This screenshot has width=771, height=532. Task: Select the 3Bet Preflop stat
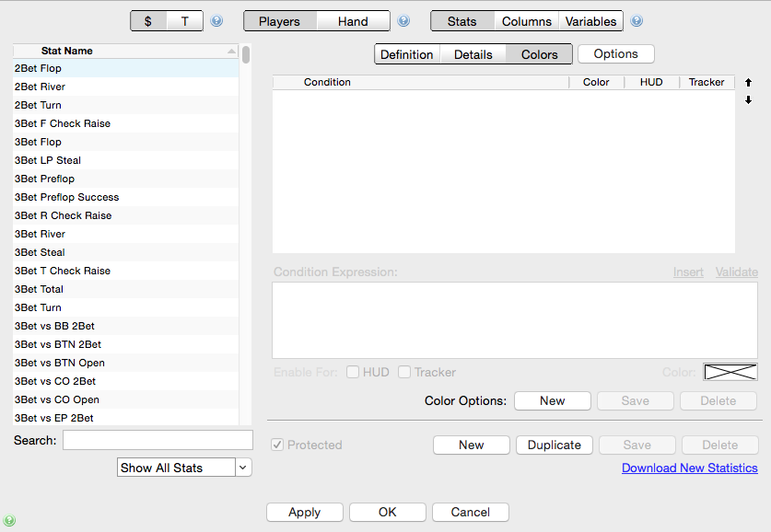(x=126, y=179)
